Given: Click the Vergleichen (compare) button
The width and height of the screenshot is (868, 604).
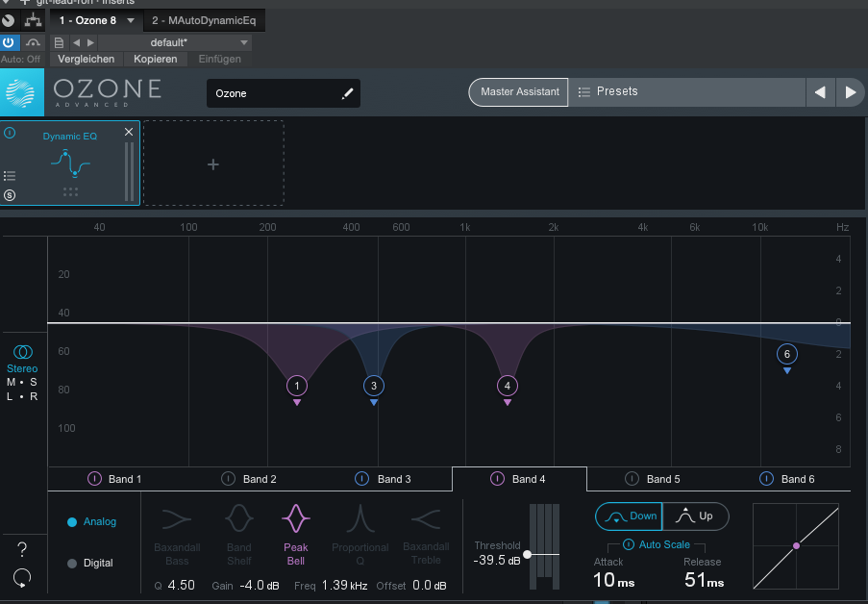Looking at the screenshot, I should 86,59.
